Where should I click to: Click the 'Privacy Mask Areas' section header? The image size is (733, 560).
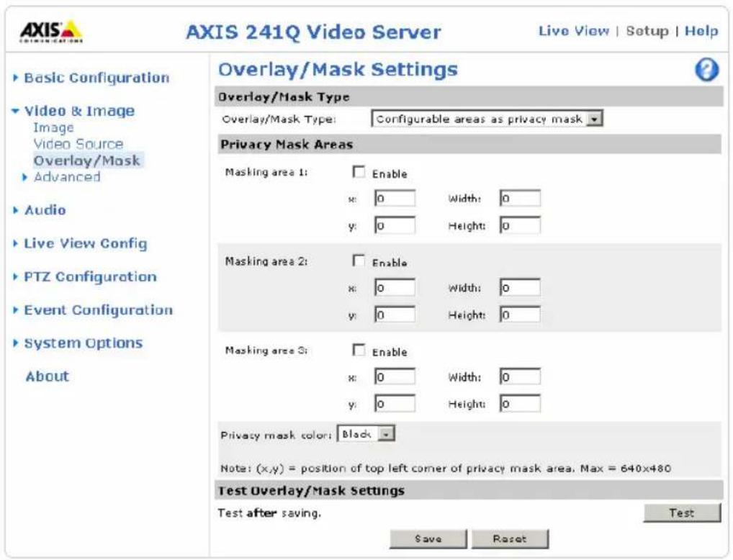point(287,145)
